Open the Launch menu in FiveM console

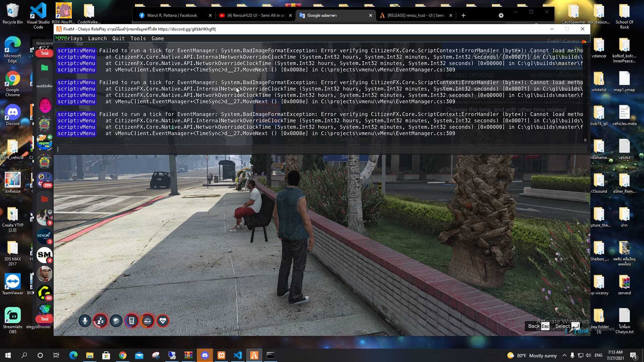point(98,39)
